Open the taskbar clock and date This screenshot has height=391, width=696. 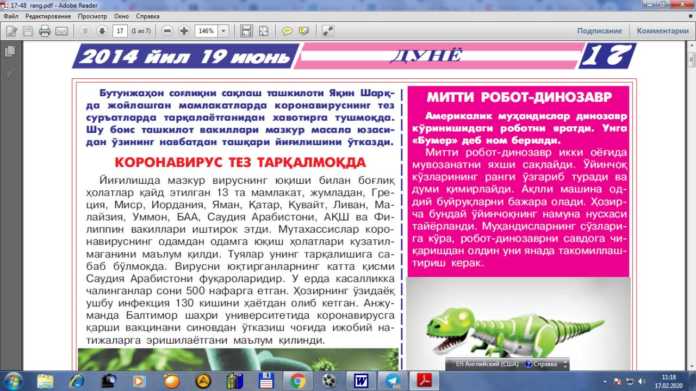coord(668,382)
